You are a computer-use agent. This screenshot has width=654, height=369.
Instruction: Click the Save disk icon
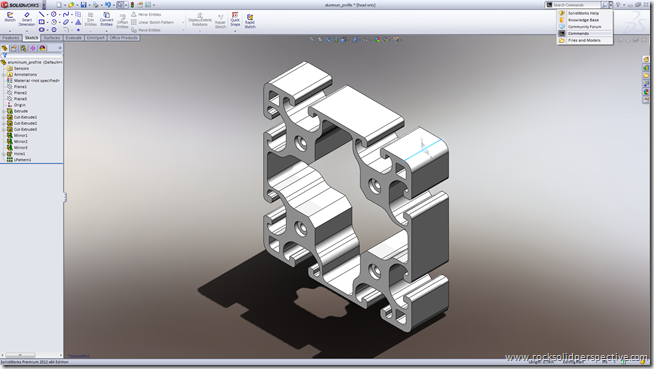(83, 5)
